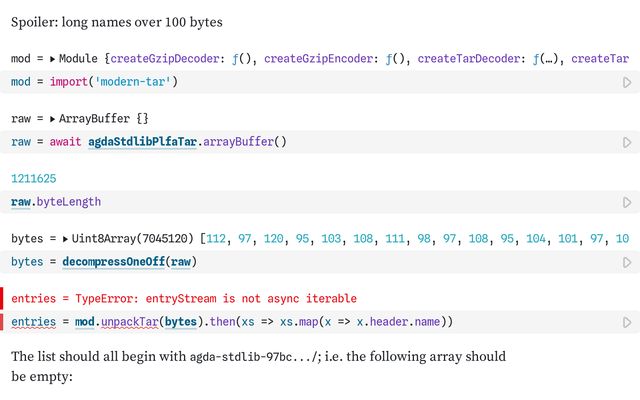
Task: Click the unpackTar method with error underline
Action: [130, 322]
